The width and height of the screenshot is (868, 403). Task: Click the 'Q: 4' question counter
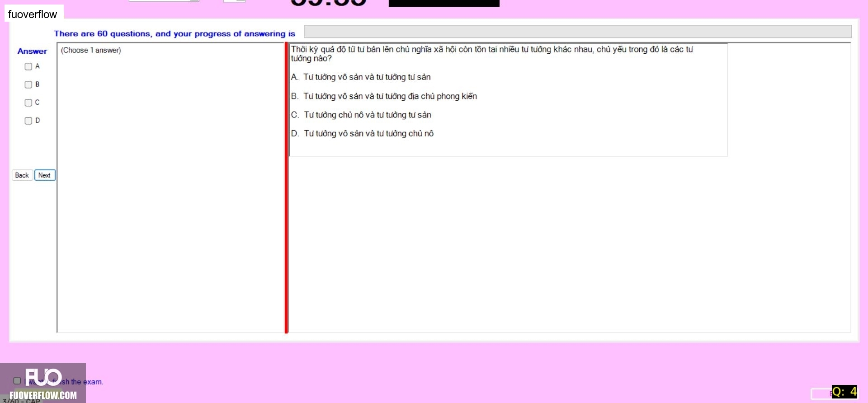pyautogui.click(x=844, y=392)
